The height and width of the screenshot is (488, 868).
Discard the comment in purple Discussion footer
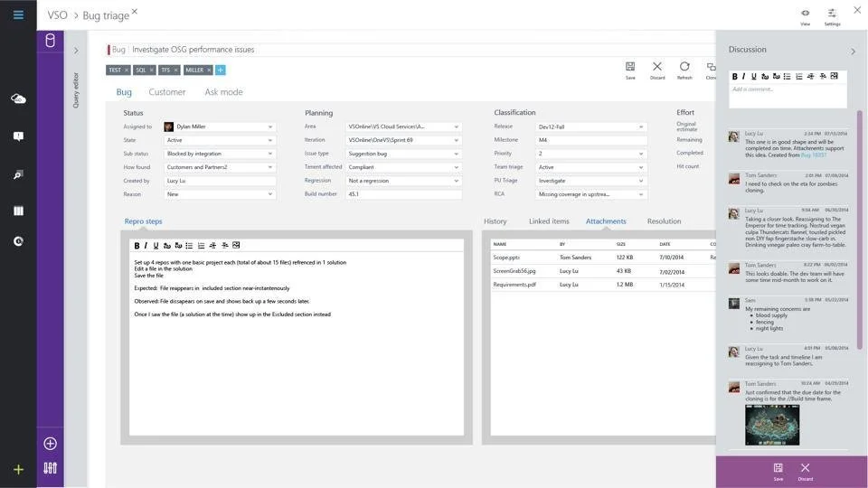click(x=806, y=472)
